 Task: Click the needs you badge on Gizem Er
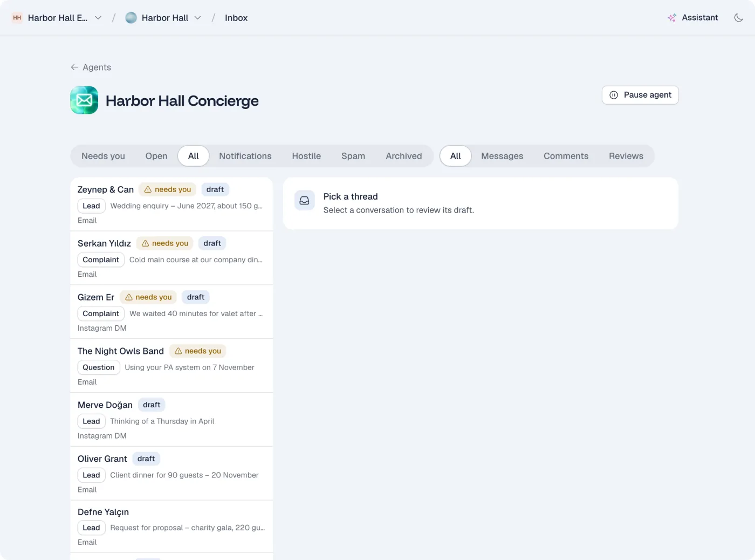(148, 297)
